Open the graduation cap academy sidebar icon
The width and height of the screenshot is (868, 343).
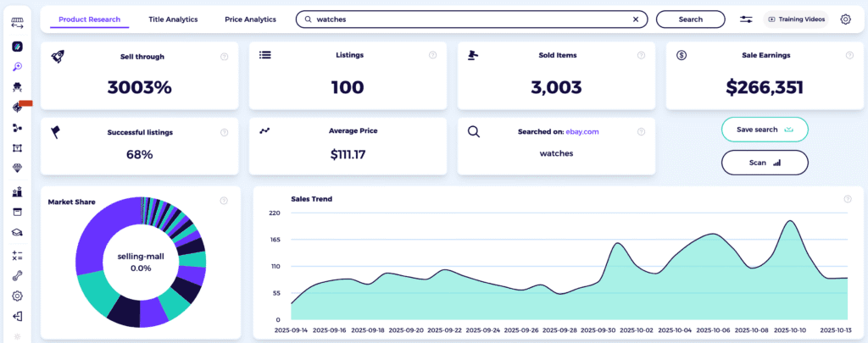pos(17,233)
